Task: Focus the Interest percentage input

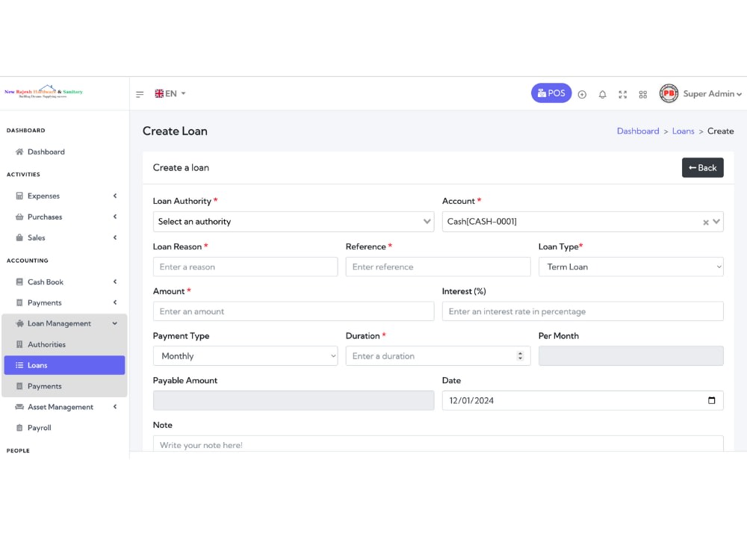Action: [583, 311]
